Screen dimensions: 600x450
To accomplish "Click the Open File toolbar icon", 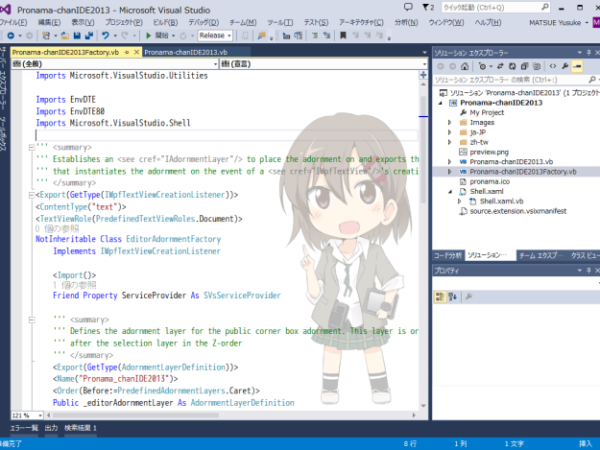I will [65, 36].
